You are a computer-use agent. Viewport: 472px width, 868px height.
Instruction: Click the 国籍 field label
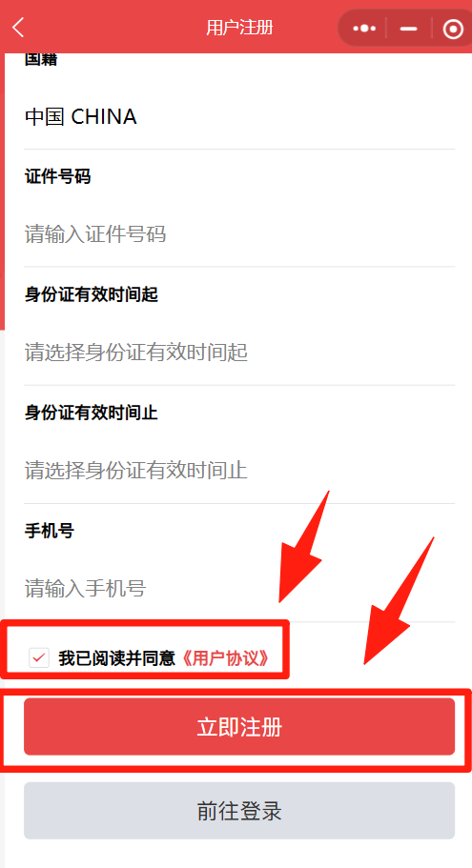coord(41,59)
